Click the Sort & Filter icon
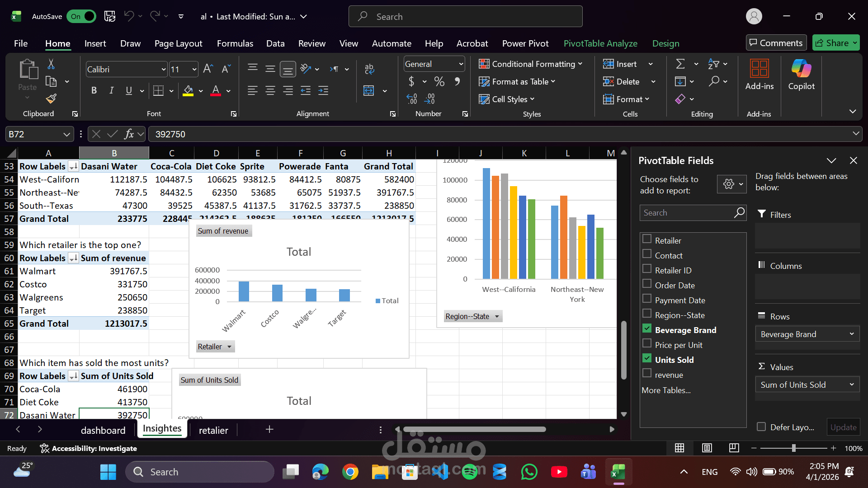The width and height of the screenshot is (868, 488). [714, 64]
